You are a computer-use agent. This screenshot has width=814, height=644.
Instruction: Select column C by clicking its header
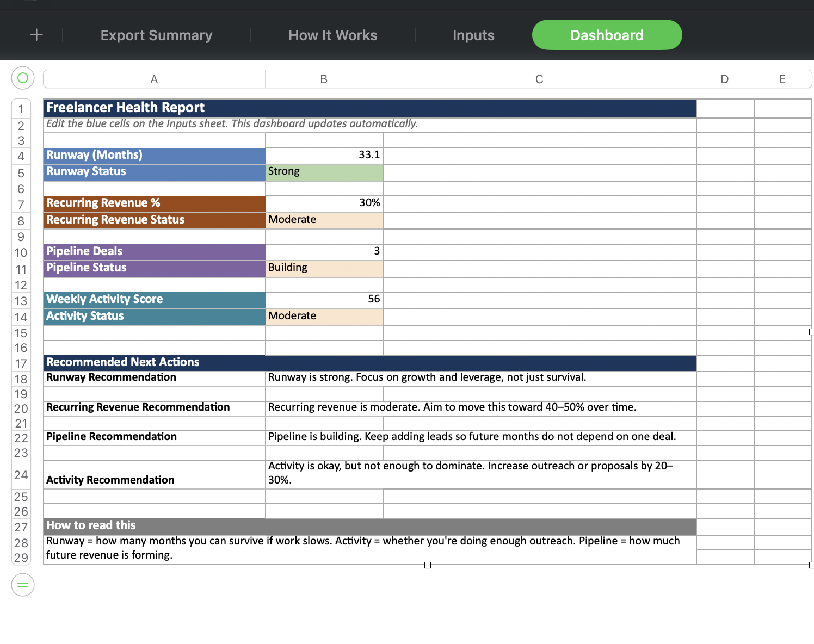(539, 78)
